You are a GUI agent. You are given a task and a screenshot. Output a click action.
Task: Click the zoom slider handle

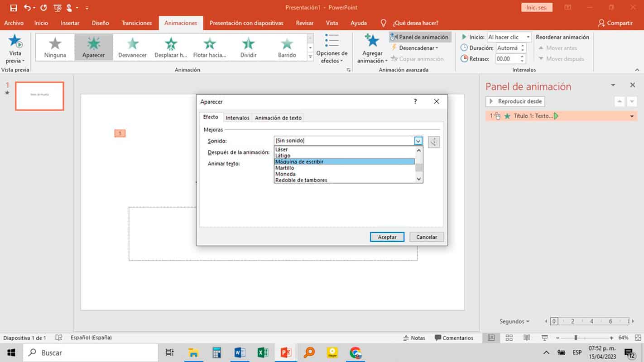click(576, 338)
